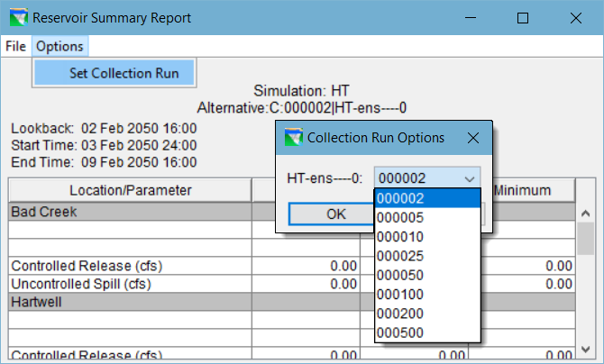Choose Set Collection Run menu item
This screenshot has height=364, width=604.
[124, 73]
